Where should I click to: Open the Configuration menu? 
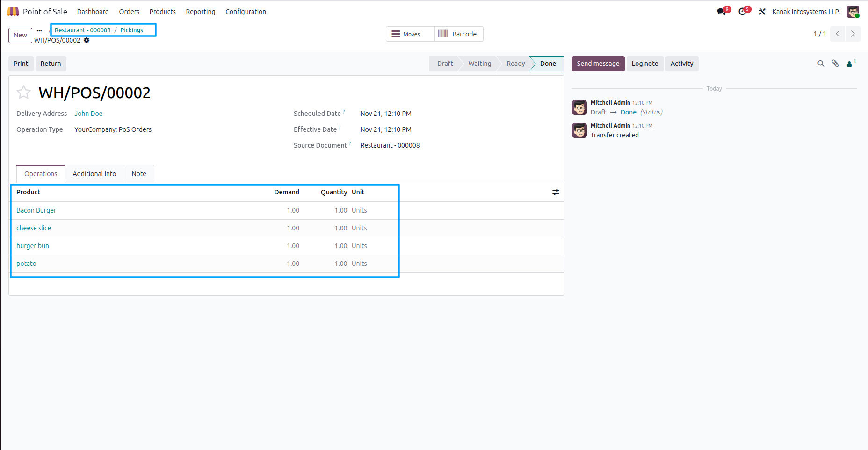246,12
